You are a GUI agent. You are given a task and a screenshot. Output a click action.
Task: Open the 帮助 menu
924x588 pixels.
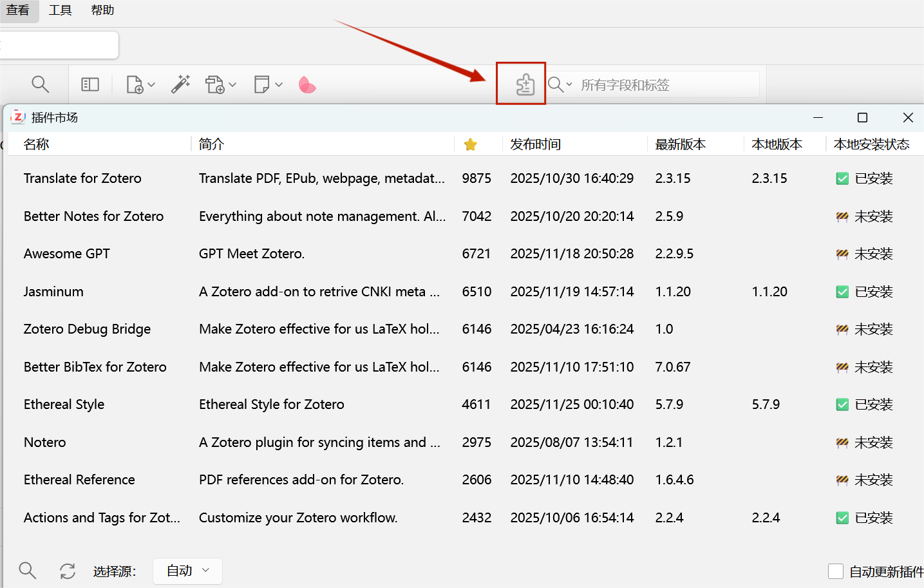coord(102,10)
